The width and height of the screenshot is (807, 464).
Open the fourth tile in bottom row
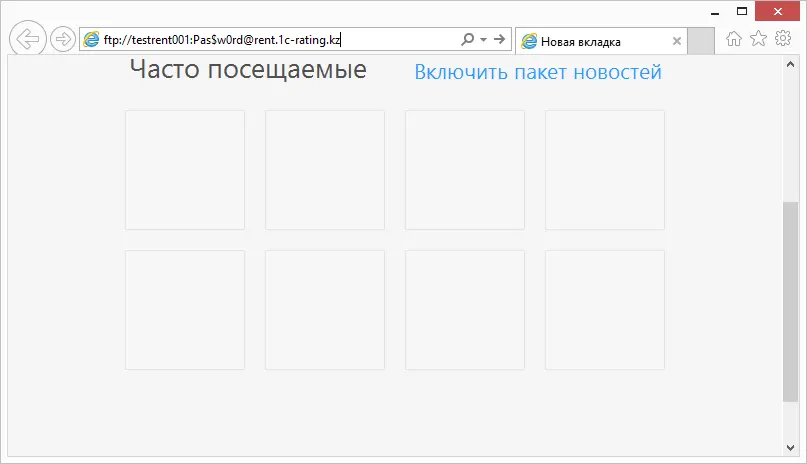(605, 310)
